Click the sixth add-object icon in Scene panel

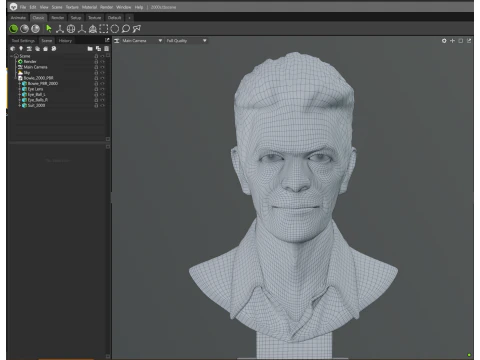coord(54,49)
